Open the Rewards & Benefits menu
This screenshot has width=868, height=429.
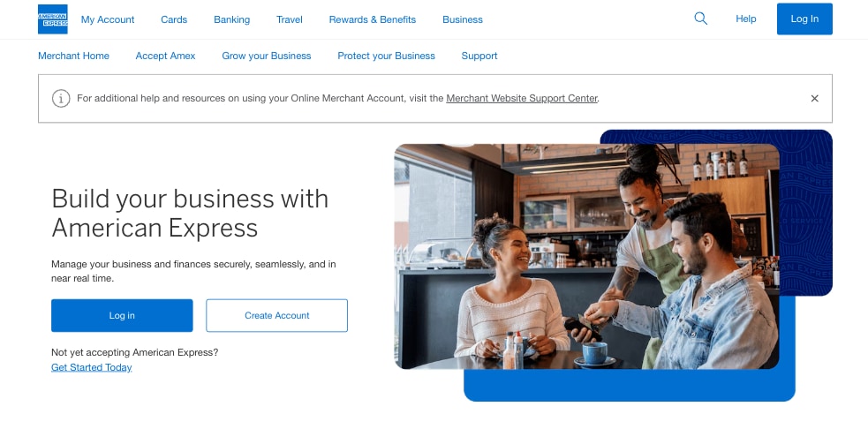click(x=372, y=19)
